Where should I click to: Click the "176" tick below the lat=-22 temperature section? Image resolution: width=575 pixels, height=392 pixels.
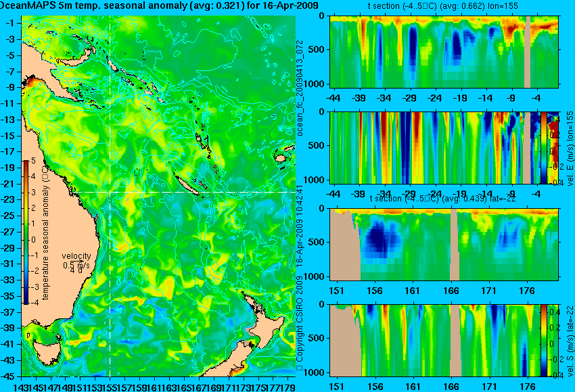pos(527,291)
